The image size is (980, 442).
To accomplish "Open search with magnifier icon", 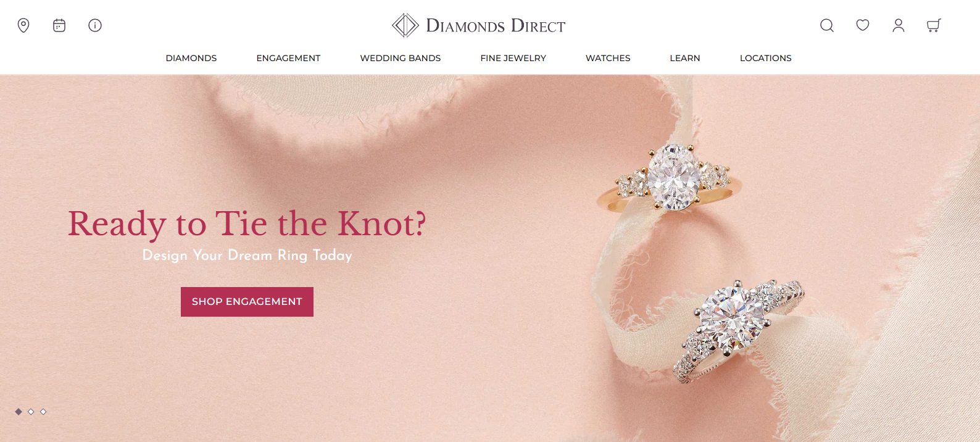I will [827, 25].
